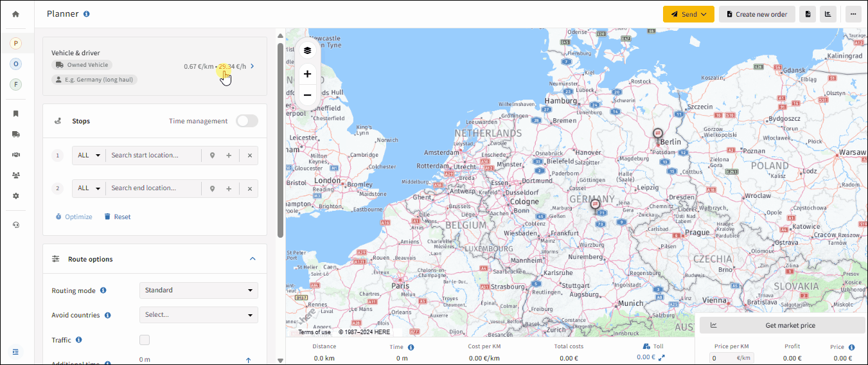Click the Owned Vehicle tag
The width and height of the screenshot is (868, 365).
click(x=82, y=65)
